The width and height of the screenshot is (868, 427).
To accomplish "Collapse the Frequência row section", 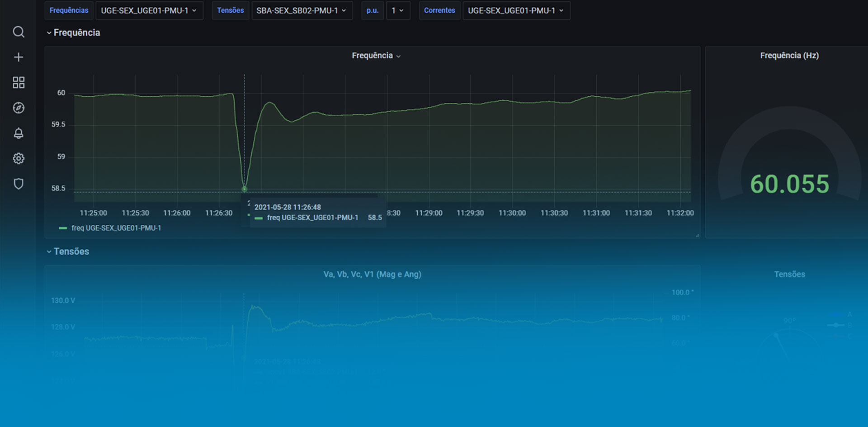I will click(x=73, y=33).
